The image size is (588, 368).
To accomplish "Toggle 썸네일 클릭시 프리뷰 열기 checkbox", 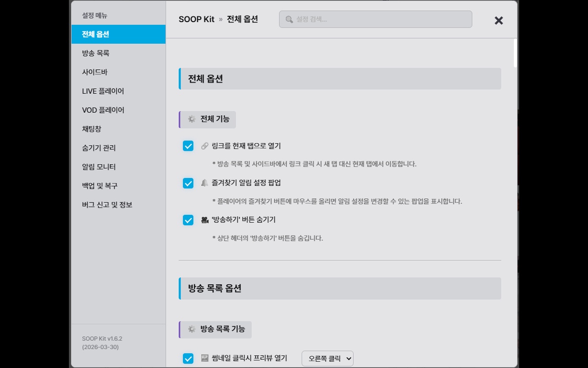I will (188, 358).
